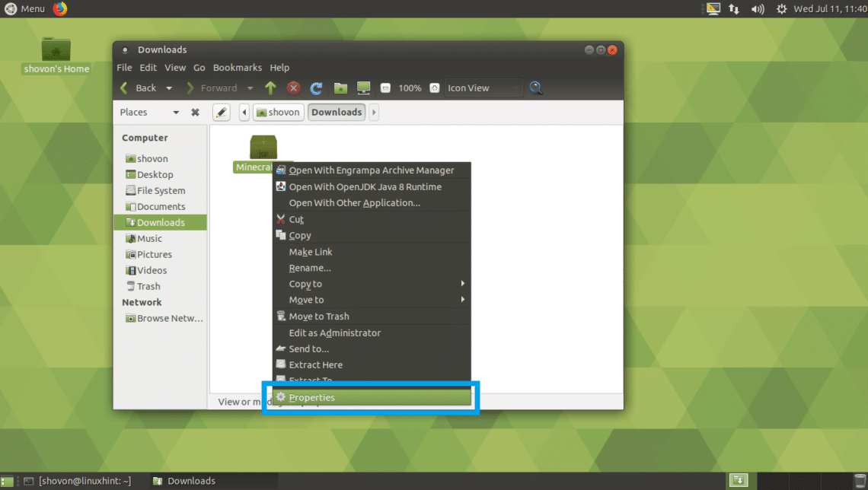The image size is (868, 490).
Task: Open shovon in the Places sidebar
Action: (x=161, y=159)
